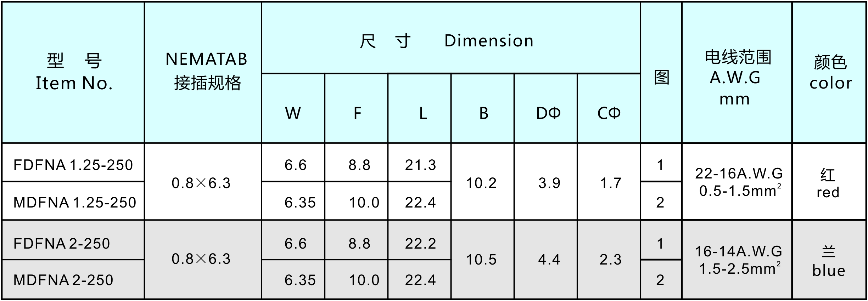Click the B dimension column header
Screen dimensions: 868x301
pyautogui.click(x=483, y=113)
